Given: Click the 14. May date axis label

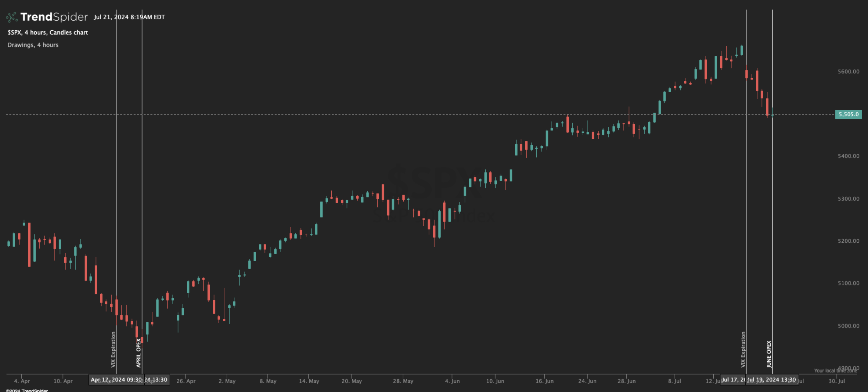Looking at the screenshot, I should point(309,381).
